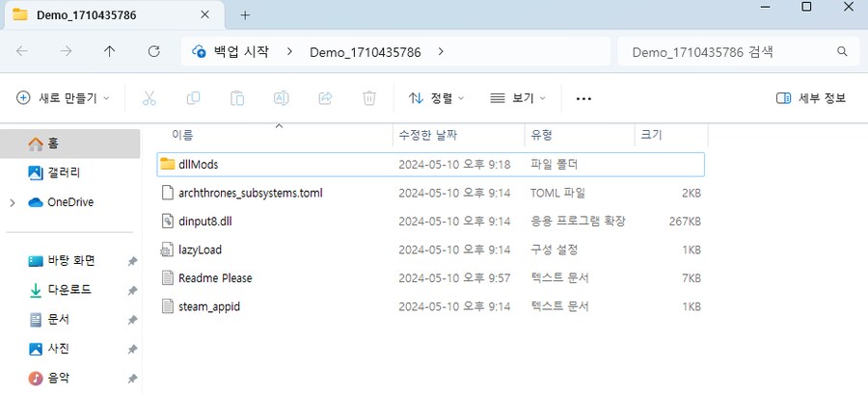Click the steam_appid text file icon

click(x=167, y=306)
